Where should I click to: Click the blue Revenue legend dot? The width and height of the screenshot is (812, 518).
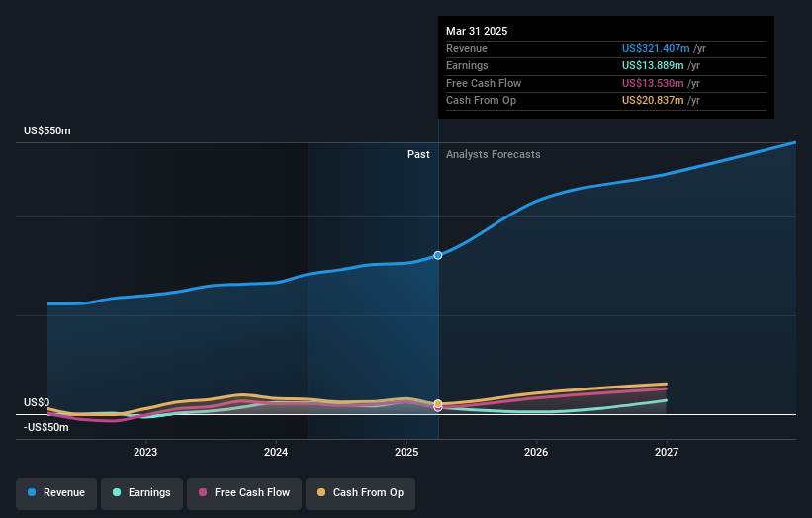tap(32, 492)
